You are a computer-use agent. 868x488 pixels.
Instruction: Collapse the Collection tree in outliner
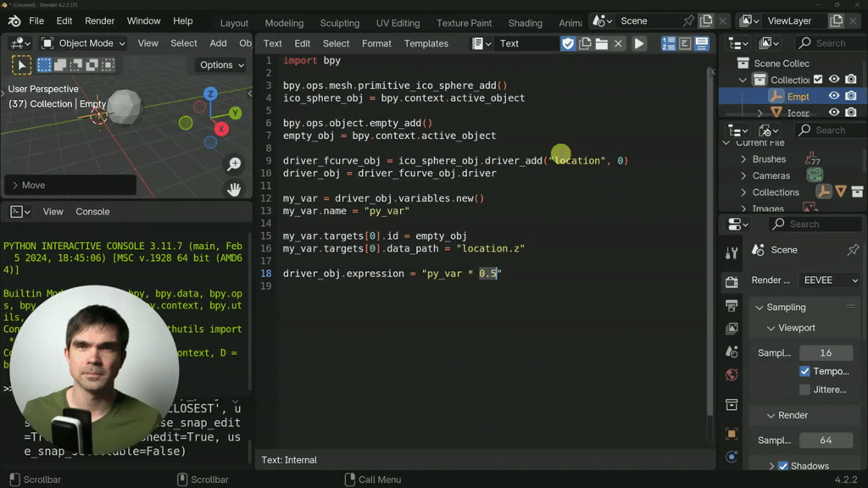pos(743,80)
